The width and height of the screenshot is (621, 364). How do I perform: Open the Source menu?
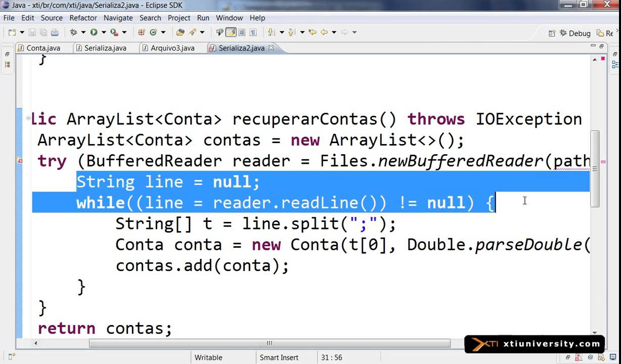tap(52, 18)
